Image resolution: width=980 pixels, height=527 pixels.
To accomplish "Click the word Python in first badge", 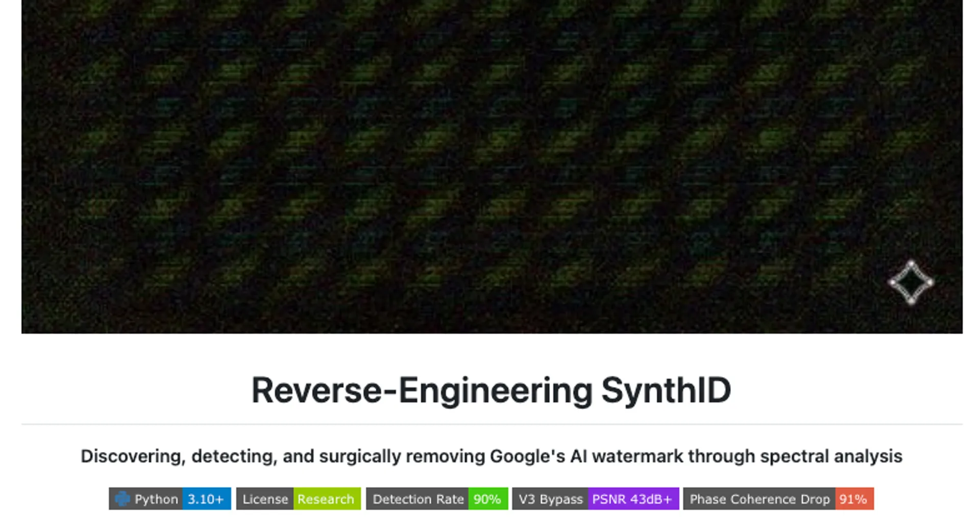I will click(156, 499).
